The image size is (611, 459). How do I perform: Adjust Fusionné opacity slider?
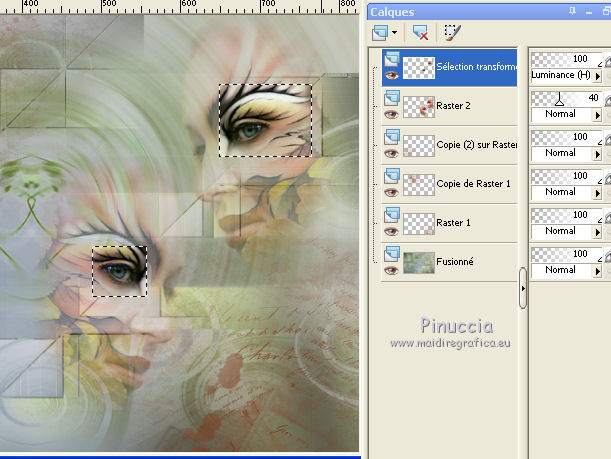(567, 255)
